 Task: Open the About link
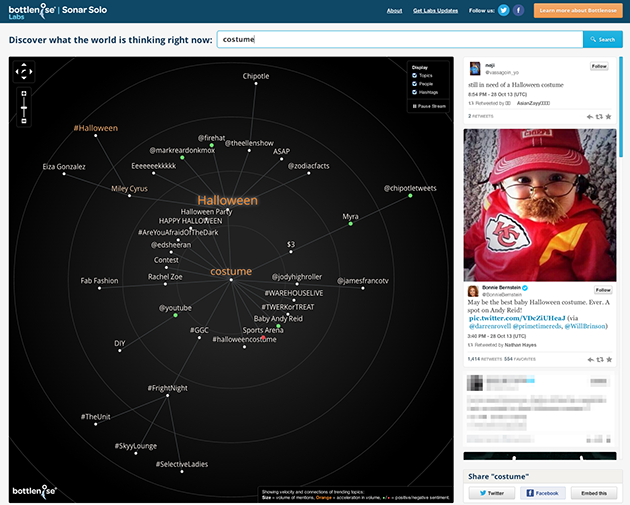[394, 11]
